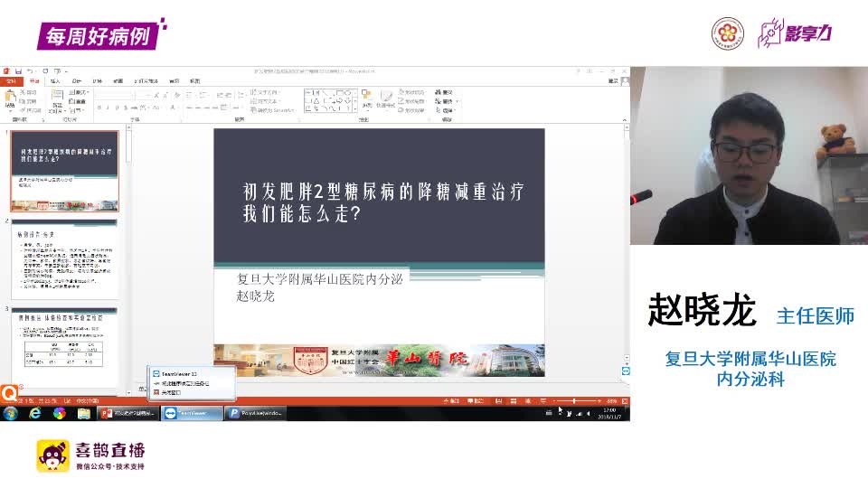Screen dimensions: 868x488
Task: Click the taskbar clock
Action: tap(609, 413)
